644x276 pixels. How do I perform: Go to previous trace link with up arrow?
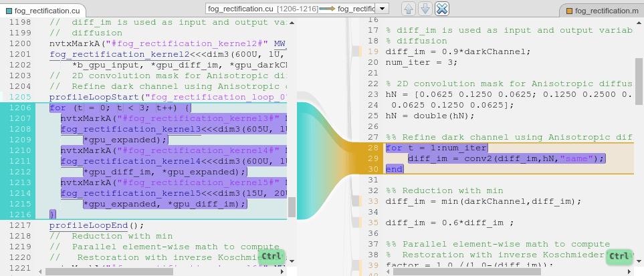click(x=408, y=9)
